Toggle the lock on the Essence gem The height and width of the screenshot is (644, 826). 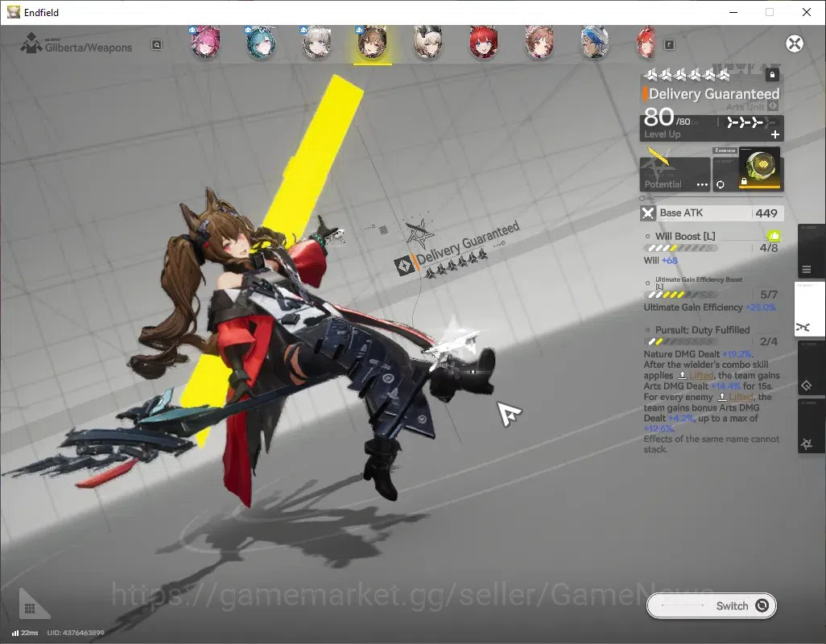(744, 182)
